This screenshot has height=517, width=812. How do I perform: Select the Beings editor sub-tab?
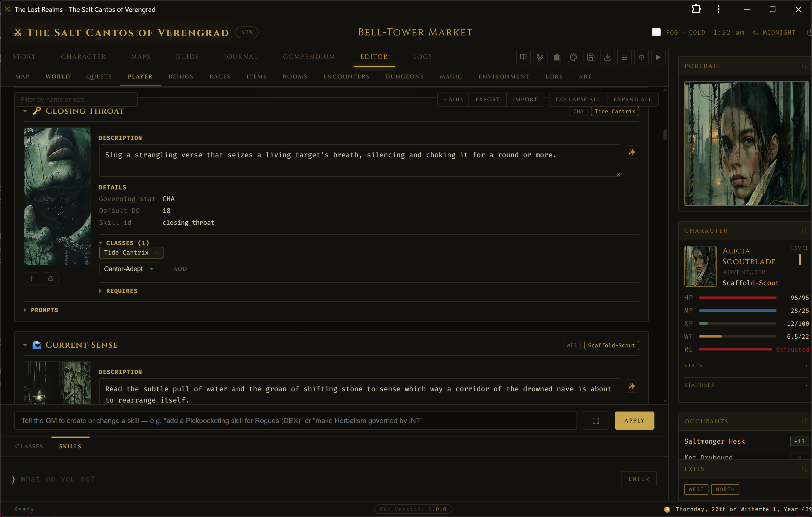click(181, 77)
